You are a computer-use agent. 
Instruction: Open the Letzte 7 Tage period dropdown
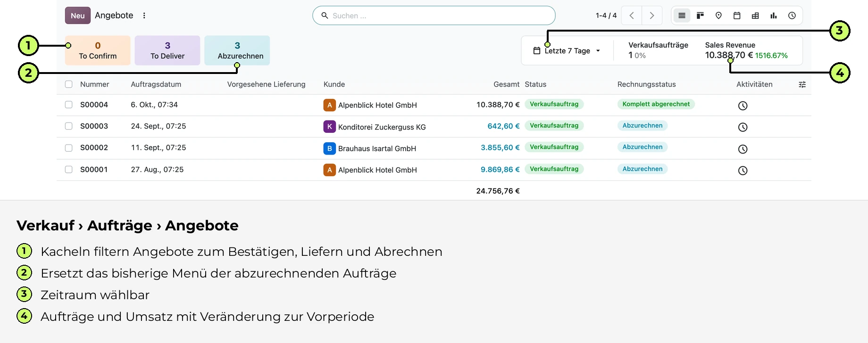(567, 50)
